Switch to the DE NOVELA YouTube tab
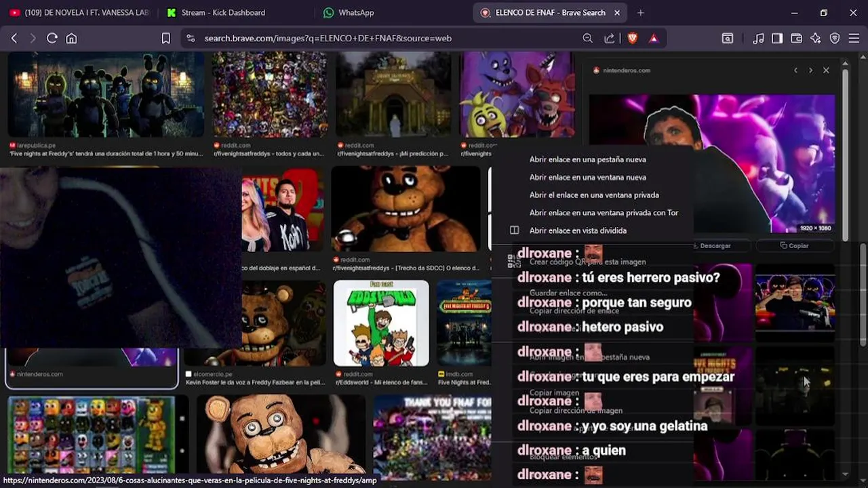Screen dimensions: 868x488 click(x=80, y=12)
